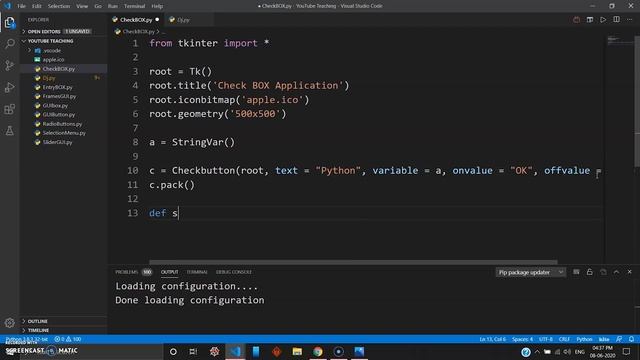Viewport: 640px width, 360px height.
Task: Open File Explorer from the taskbar
Action: [297, 351]
